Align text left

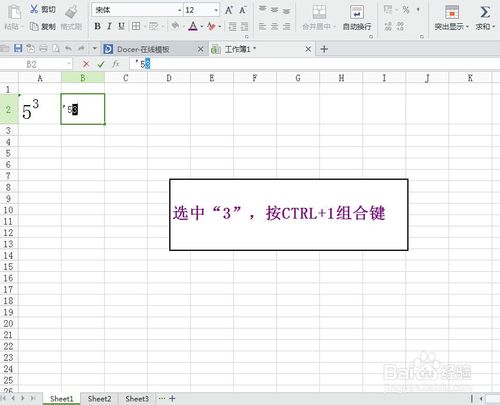coord(263,26)
